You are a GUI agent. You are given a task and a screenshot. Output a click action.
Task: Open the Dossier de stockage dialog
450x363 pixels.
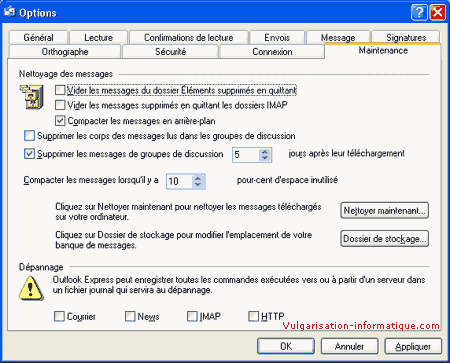384,239
